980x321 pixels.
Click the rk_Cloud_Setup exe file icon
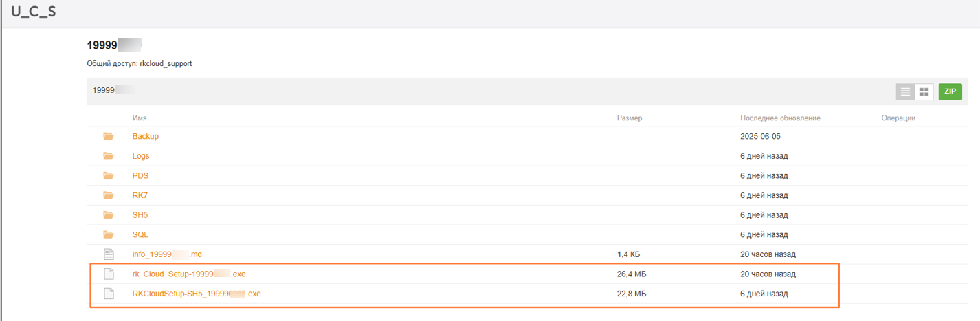tap(108, 274)
